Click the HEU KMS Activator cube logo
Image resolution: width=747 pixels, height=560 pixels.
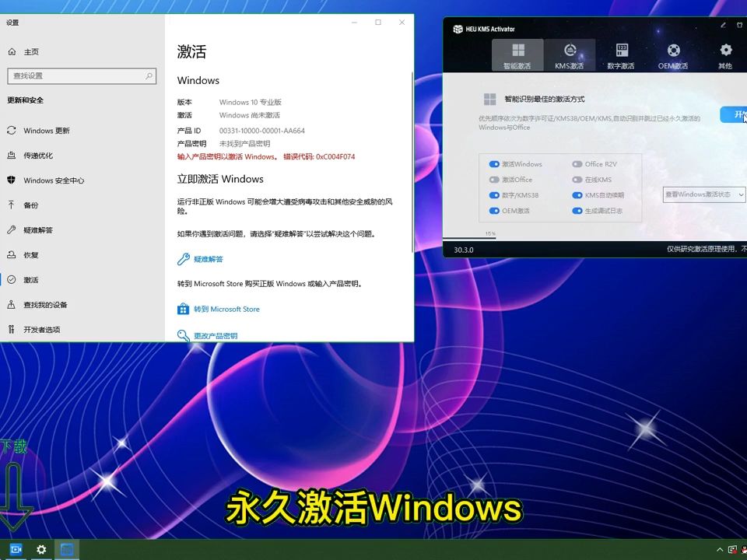click(x=458, y=29)
